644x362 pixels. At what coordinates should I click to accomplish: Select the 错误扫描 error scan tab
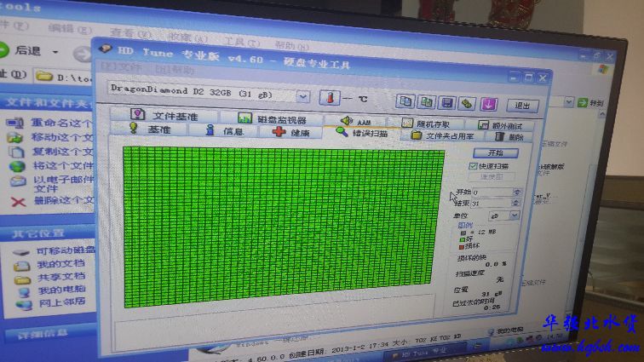[x=362, y=133]
